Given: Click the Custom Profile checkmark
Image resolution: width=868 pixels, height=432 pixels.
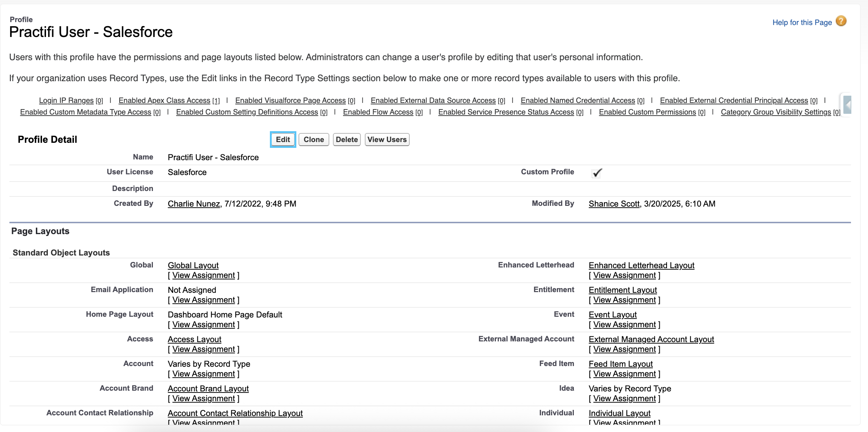Looking at the screenshot, I should 597,173.
